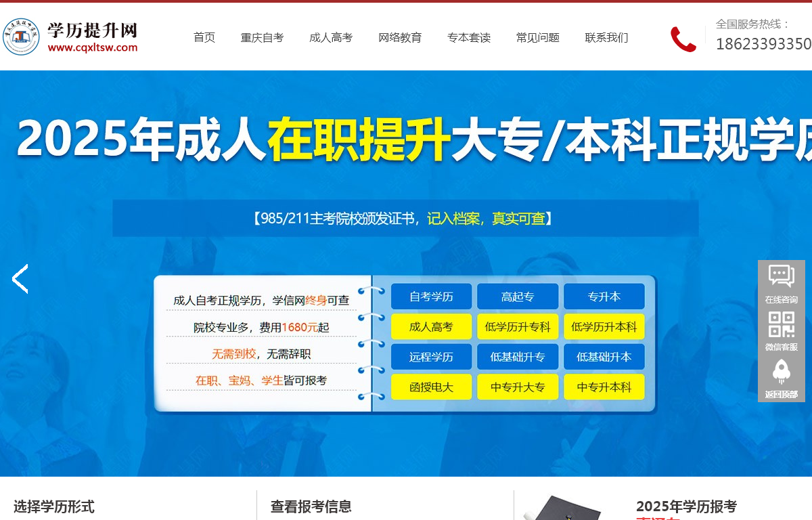The height and width of the screenshot is (520, 812).
Task: Click the yellow 成人高考 button
Action: (x=432, y=326)
